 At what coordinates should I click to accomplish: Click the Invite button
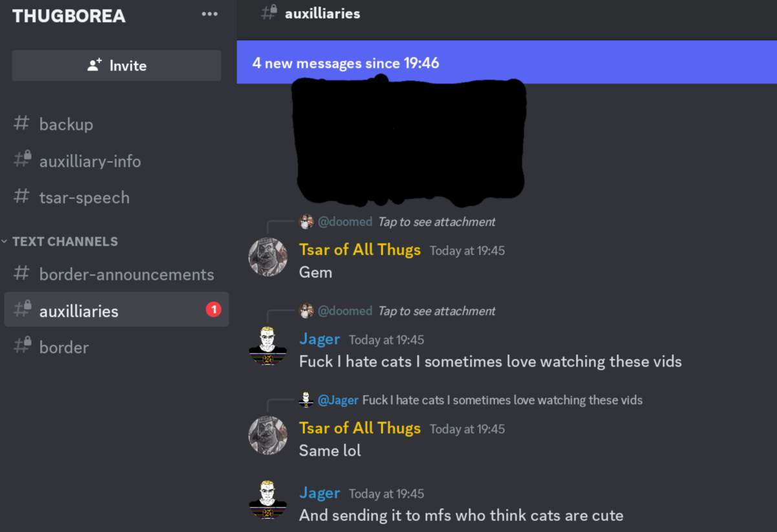pos(116,65)
